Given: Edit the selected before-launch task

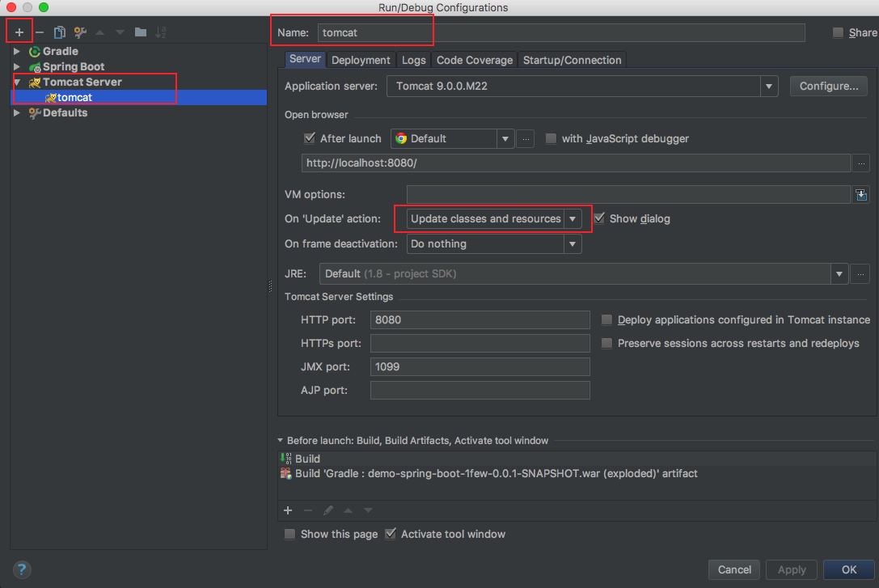Looking at the screenshot, I should tap(328, 510).
